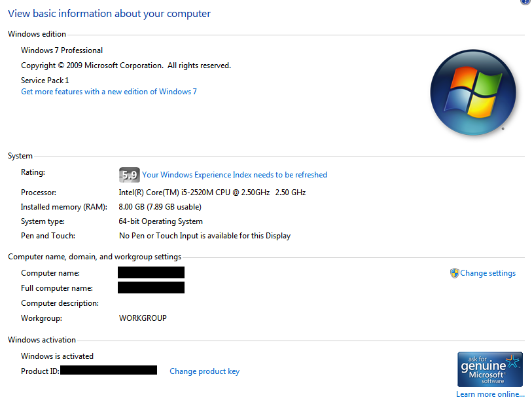Click the 'Workgroup:' label
Screen dimensions: 532x408
click(x=41, y=318)
